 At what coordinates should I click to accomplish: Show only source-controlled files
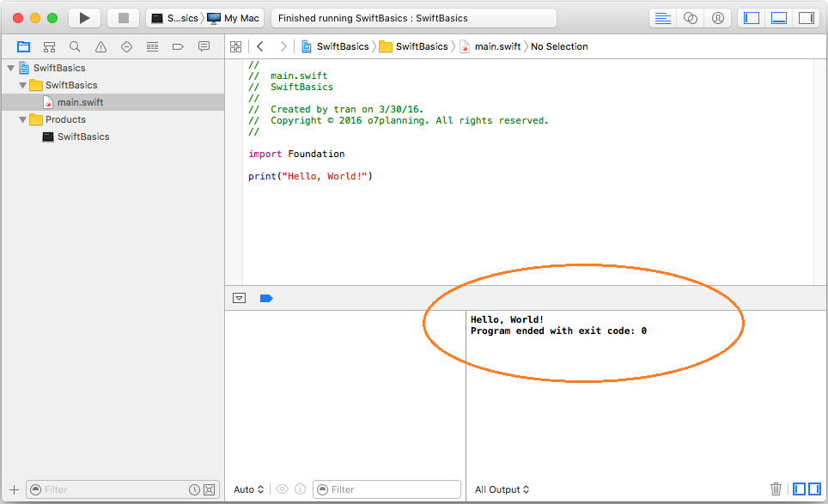pos(210,489)
